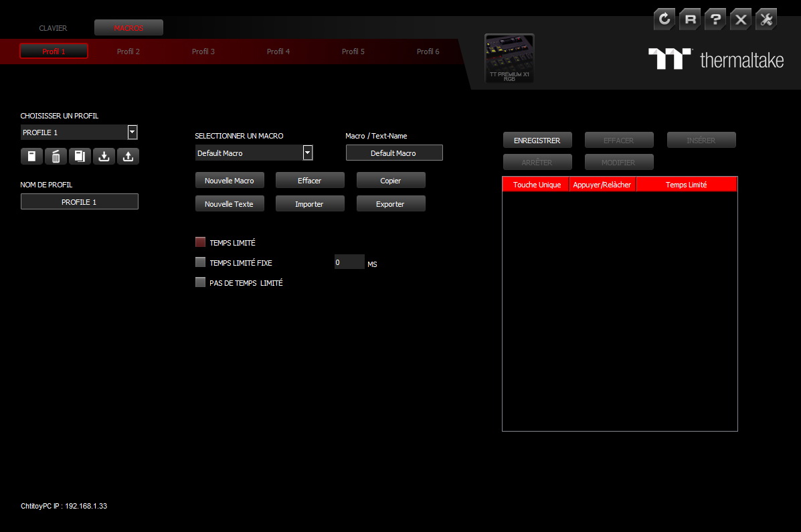Select PAS DE TEMPS LIMITÉ

[200, 282]
